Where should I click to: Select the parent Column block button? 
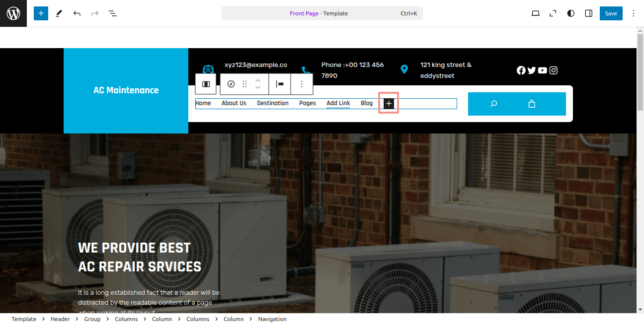click(206, 84)
